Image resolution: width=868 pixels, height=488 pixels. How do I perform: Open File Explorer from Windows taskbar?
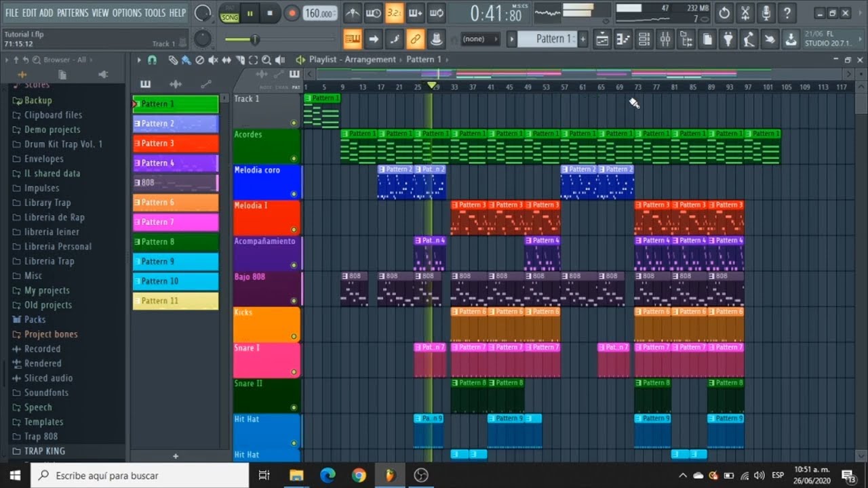click(x=296, y=475)
